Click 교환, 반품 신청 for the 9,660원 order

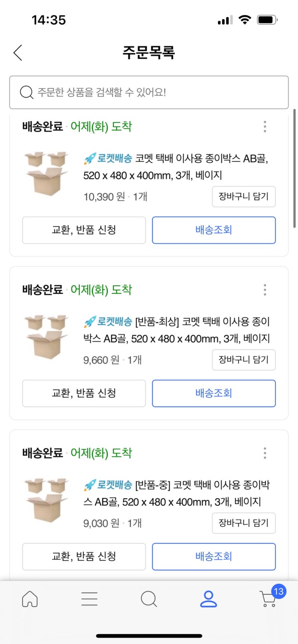pos(84,393)
